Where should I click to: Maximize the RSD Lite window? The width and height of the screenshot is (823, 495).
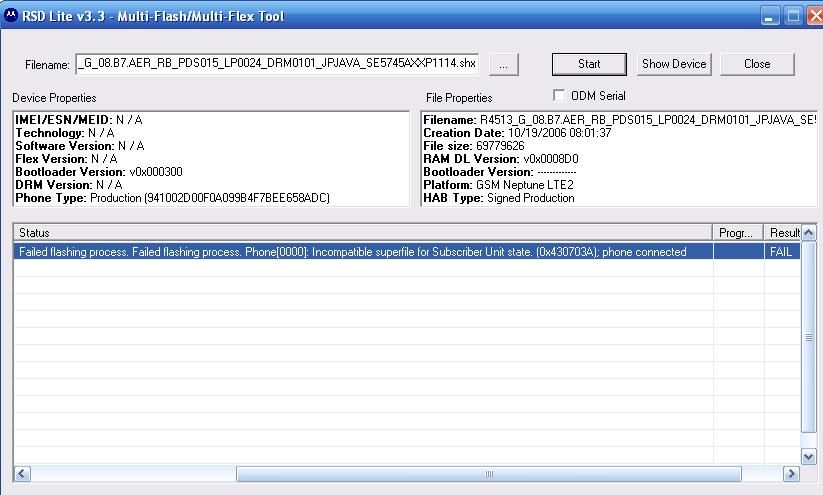click(793, 16)
